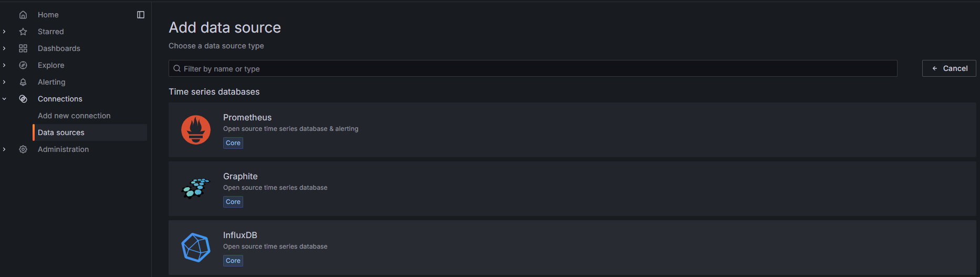This screenshot has height=277, width=980.
Task: Click the Administration gear icon
Action: 23,149
